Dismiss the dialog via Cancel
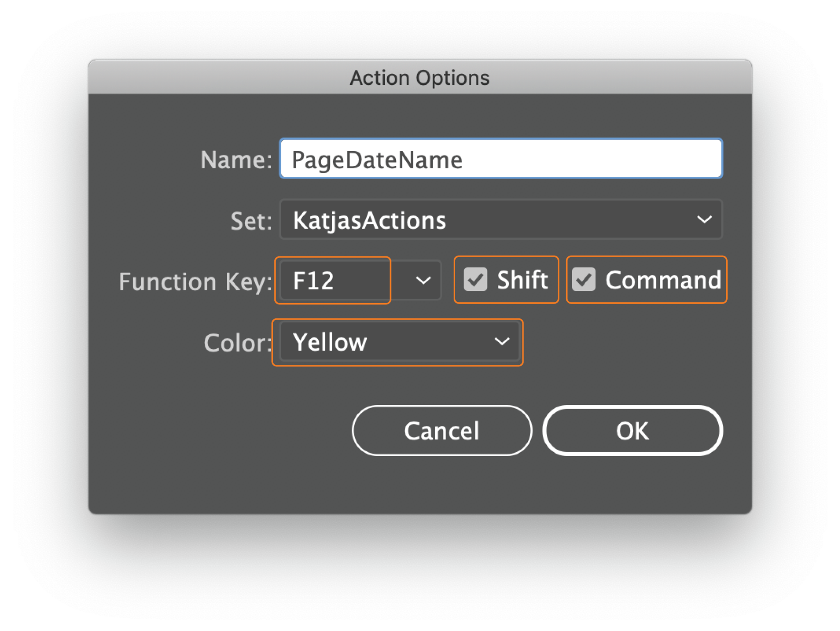840x631 pixels. (x=441, y=431)
